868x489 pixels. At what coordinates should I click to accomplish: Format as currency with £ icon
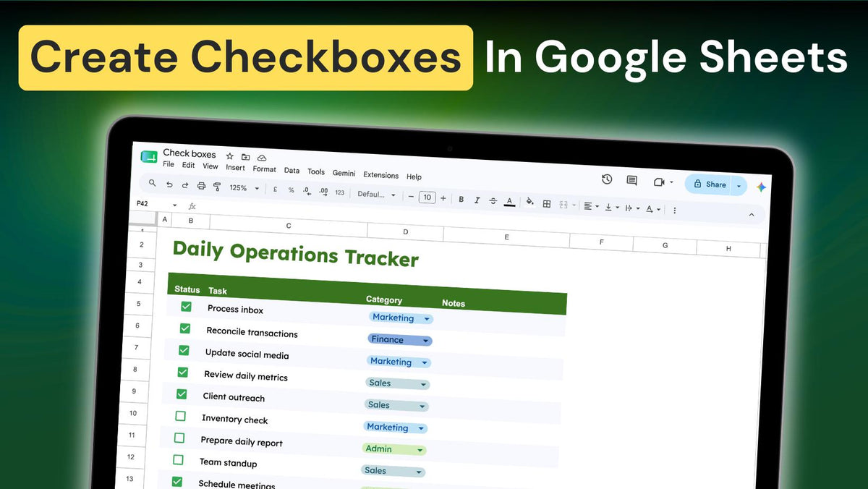tap(275, 189)
